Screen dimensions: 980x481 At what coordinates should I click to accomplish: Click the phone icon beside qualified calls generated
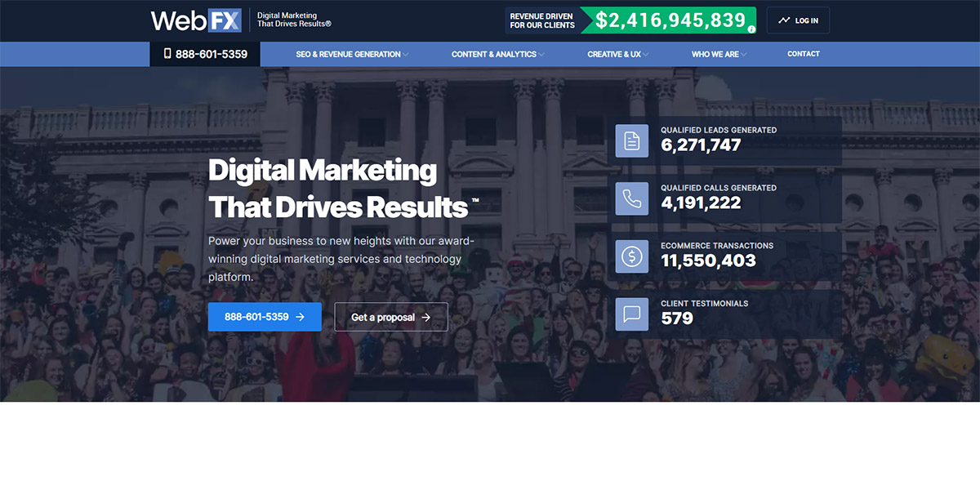tap(631, 198)
